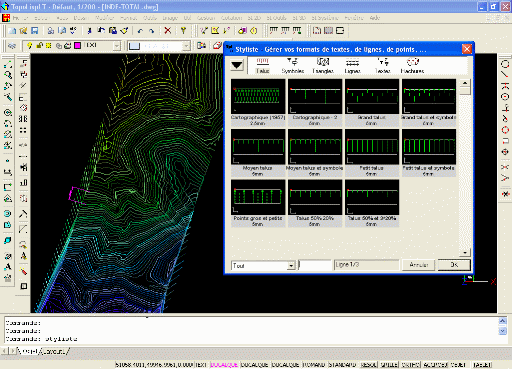Switch to the Triangles tab in Styliste
The image size is (512, 369).
click(323, 66)
